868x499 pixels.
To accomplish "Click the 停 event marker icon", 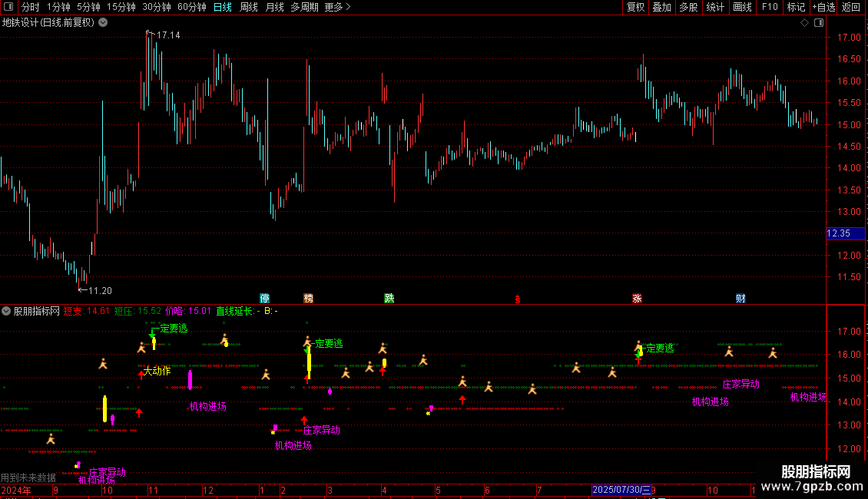I will click(x=264, y=298).
